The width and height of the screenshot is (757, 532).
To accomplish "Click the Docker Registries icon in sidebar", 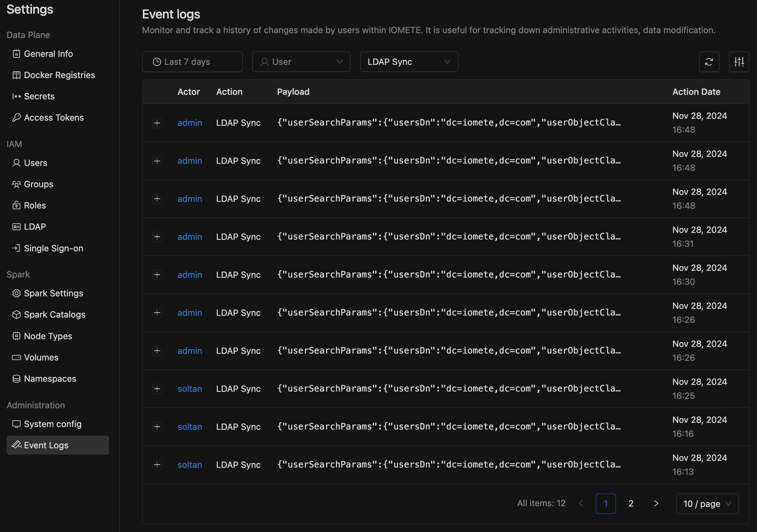I will coord(16,74).
